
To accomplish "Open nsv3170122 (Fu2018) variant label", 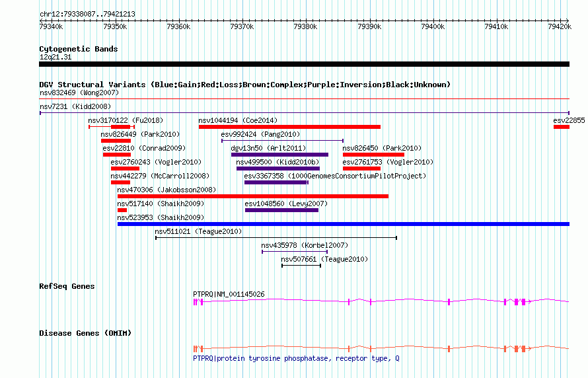I will pyautogui.click(x=126, y=120).
